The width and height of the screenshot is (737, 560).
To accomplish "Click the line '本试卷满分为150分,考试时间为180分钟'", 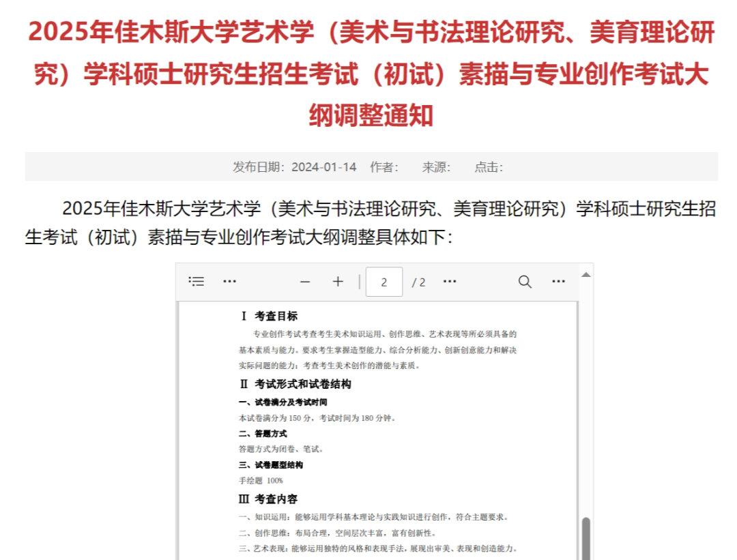I will tap(317, 417).
